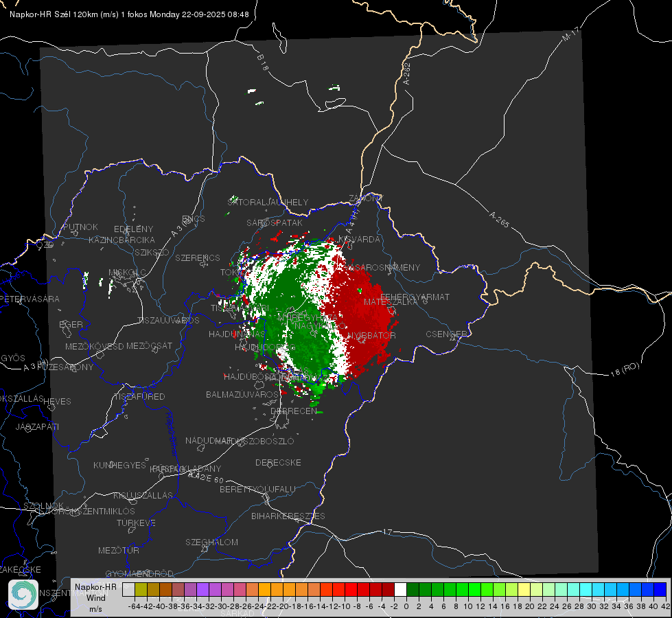Viewport: 672px width, 618px height.
Task: Click the MISKOLC city label
Action: [127, 273]
